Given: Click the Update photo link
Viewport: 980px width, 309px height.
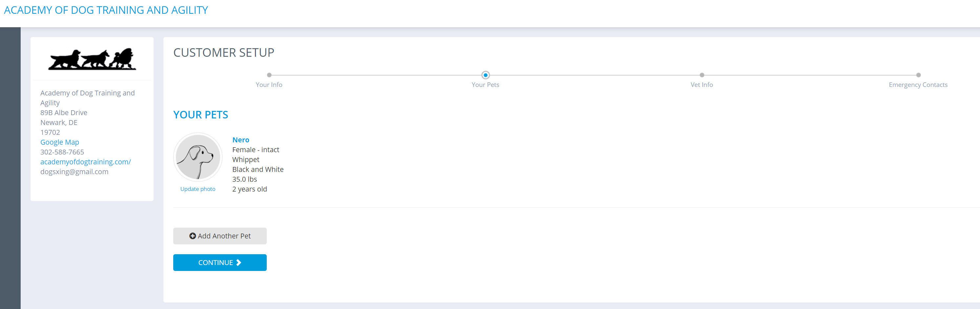Looking at the screenshot, I should point(198,189).
